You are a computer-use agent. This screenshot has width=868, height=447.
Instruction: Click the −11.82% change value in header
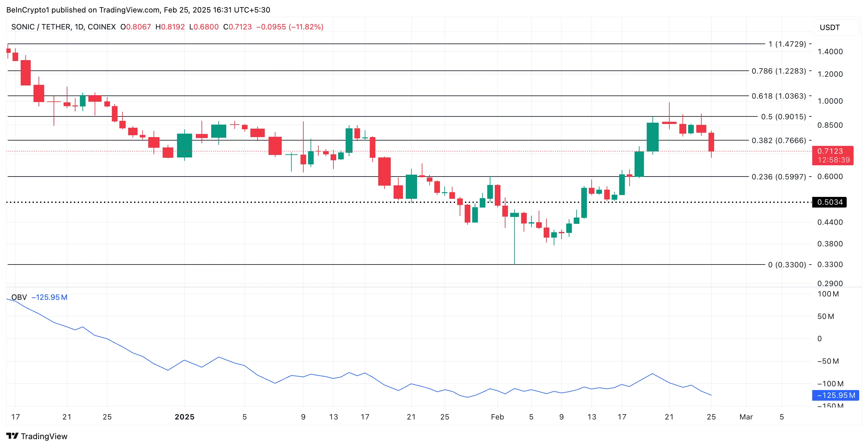point(306,27)
